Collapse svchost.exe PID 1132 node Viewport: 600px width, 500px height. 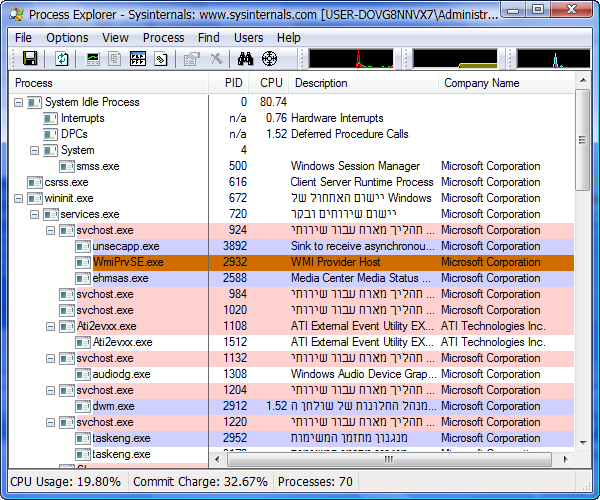51,358
